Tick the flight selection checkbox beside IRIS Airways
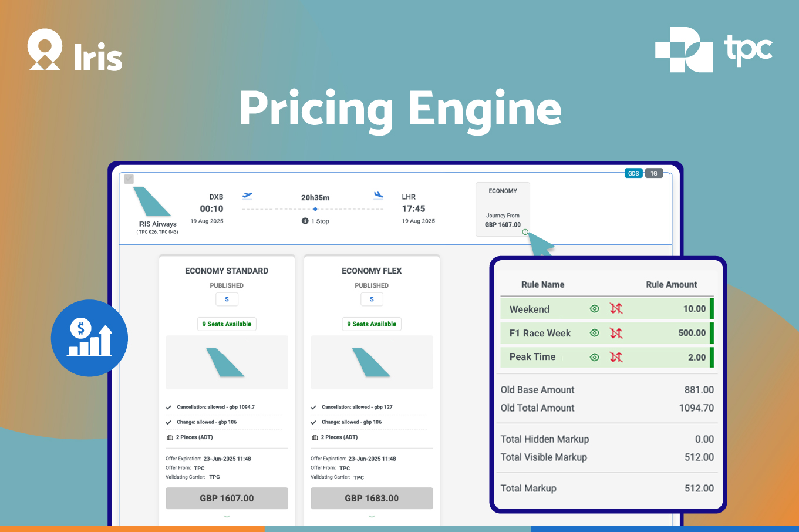 click(129, 179)
